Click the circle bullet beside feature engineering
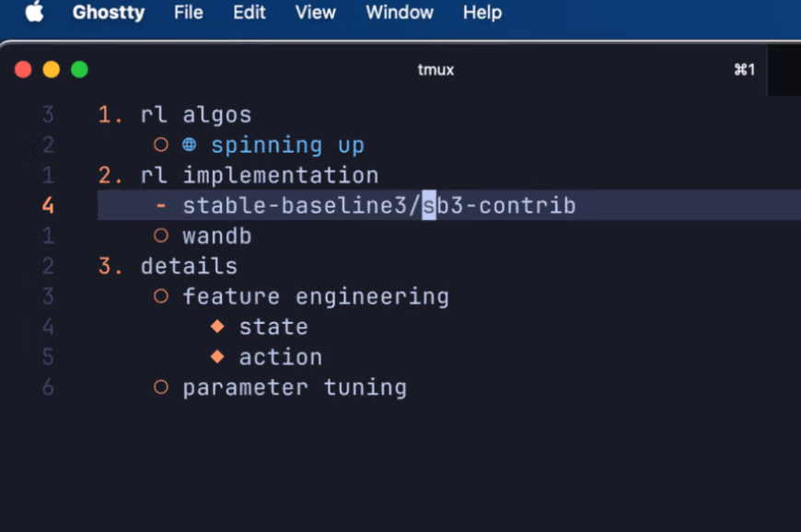The image size is (801, 532). coord(161,296)
